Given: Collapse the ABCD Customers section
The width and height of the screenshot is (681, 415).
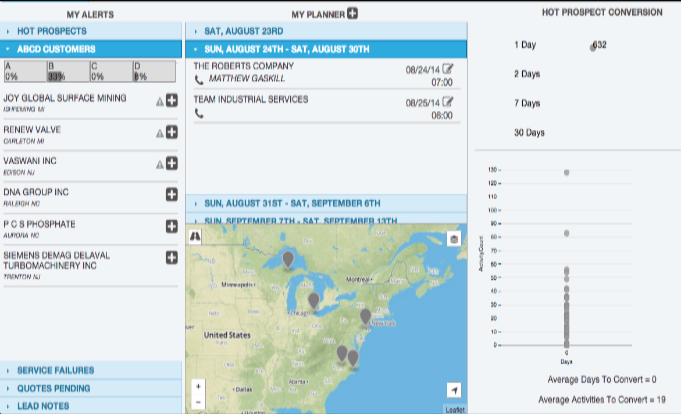Looking at the screenshot, I should pos(91,49).
